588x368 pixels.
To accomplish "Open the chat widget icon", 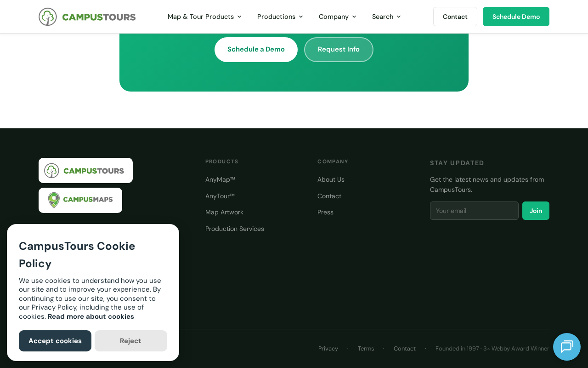I will [x=567, y=347].
